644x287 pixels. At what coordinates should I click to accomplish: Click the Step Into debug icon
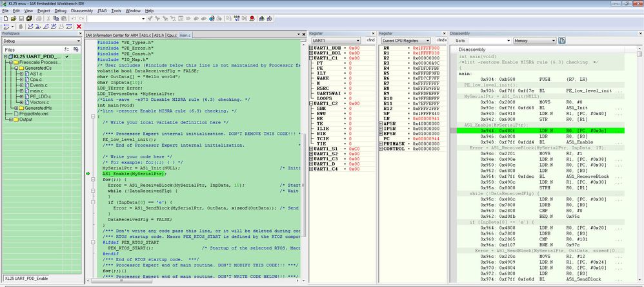pyautogui.click(x=38, y=27)
